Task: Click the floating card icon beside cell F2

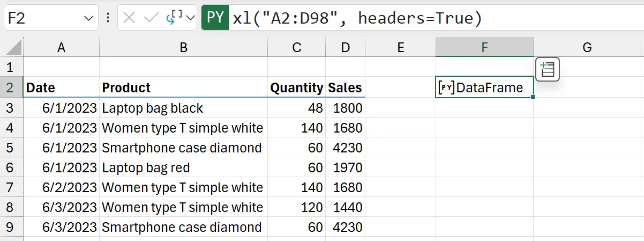Action: tap(547, 70)
